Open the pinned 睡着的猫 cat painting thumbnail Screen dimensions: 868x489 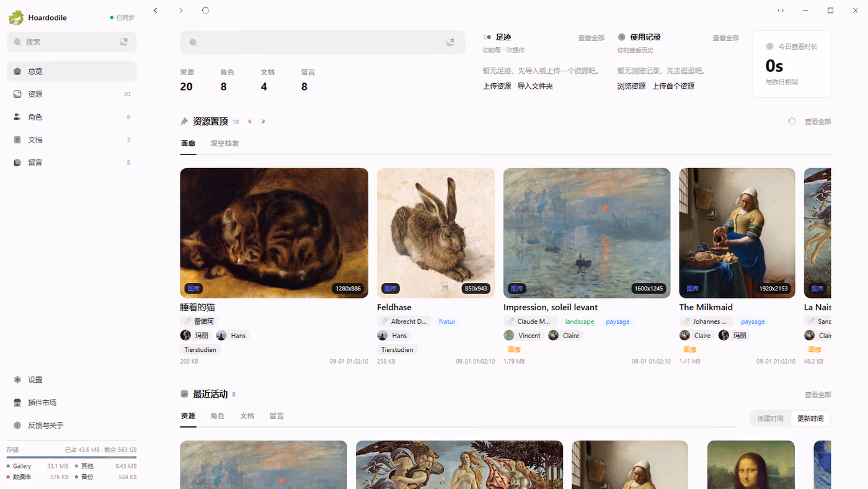274,233
